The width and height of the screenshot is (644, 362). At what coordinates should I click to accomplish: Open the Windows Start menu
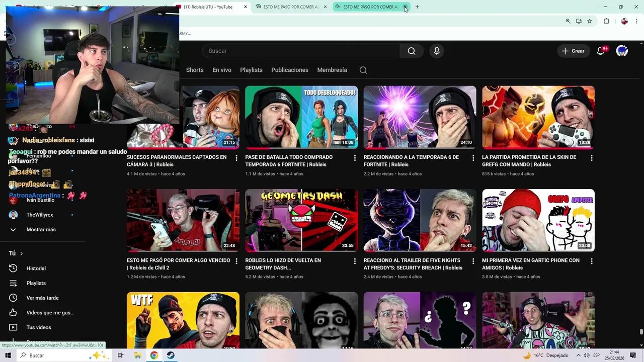(9, 355)
